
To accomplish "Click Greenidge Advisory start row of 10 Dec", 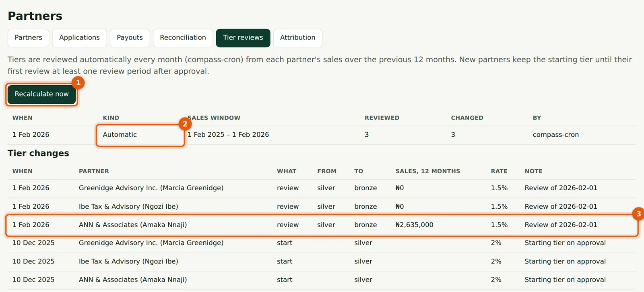I will [x=322, y=243].
